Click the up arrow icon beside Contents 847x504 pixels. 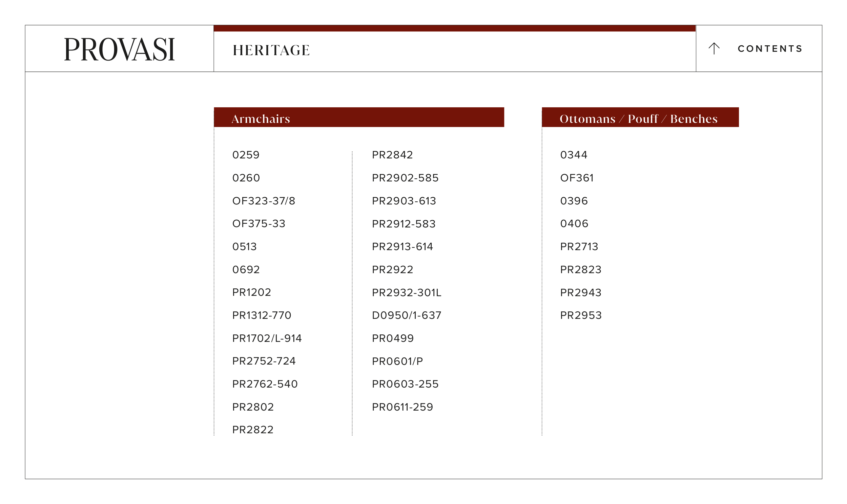click(714, 48)
